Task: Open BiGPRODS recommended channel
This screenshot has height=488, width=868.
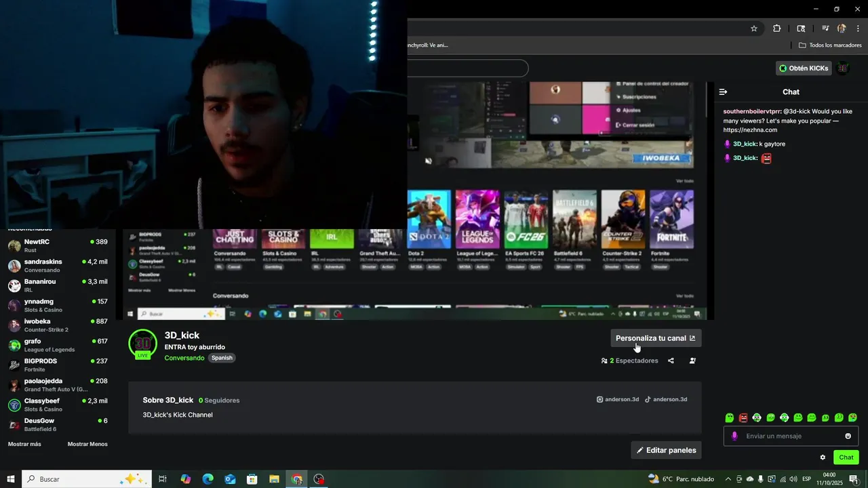Action: [58, 365]
